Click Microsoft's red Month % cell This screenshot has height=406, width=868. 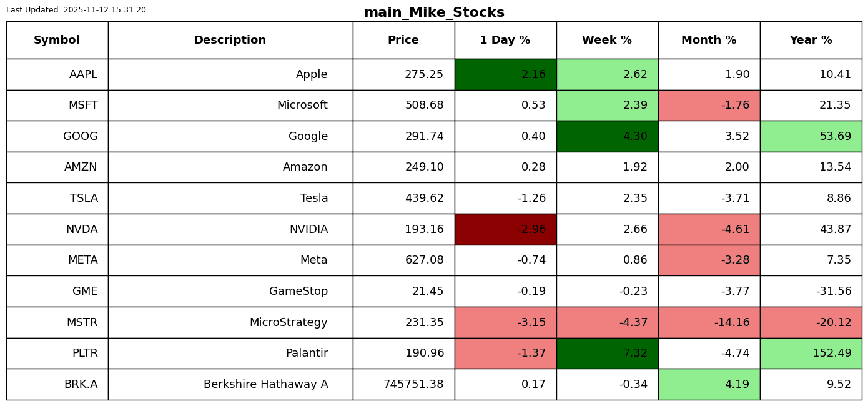tap(709, 105)
